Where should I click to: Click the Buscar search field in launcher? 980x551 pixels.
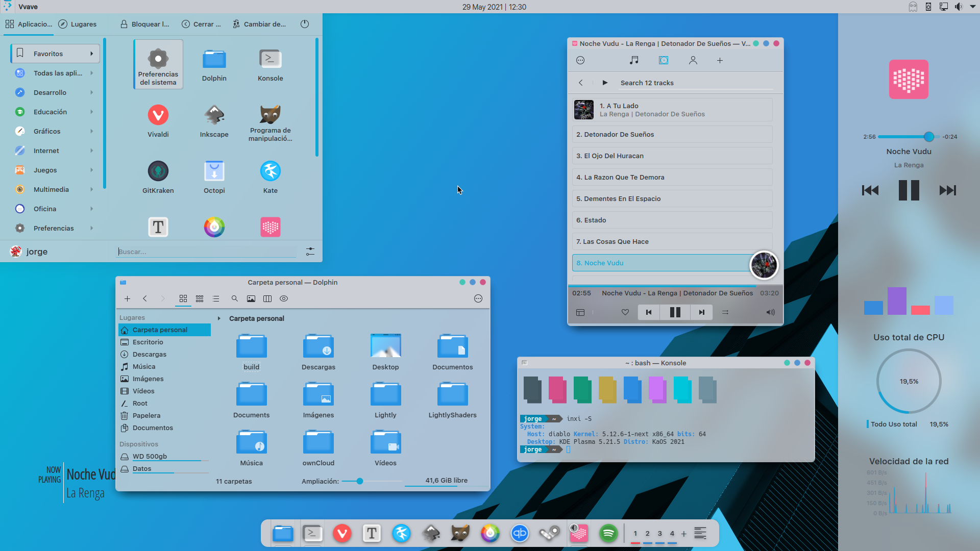206,252
